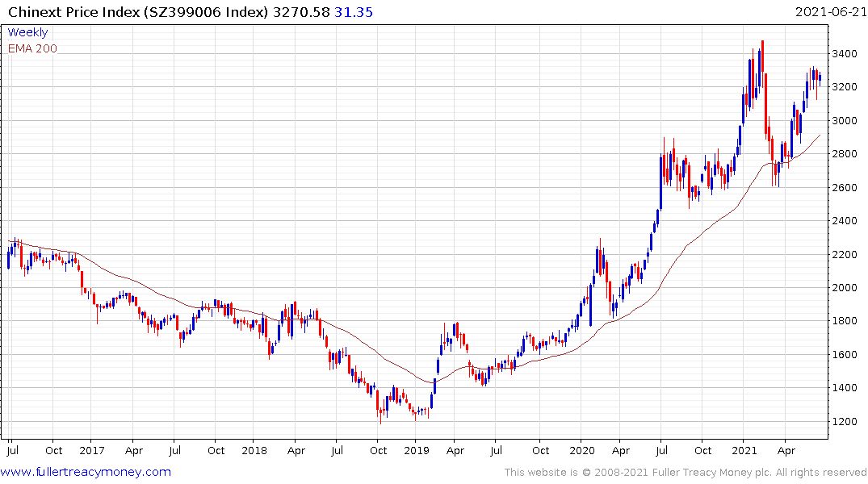Click the 3000 price axis label
Screen dimensions: 868x484
845,120
